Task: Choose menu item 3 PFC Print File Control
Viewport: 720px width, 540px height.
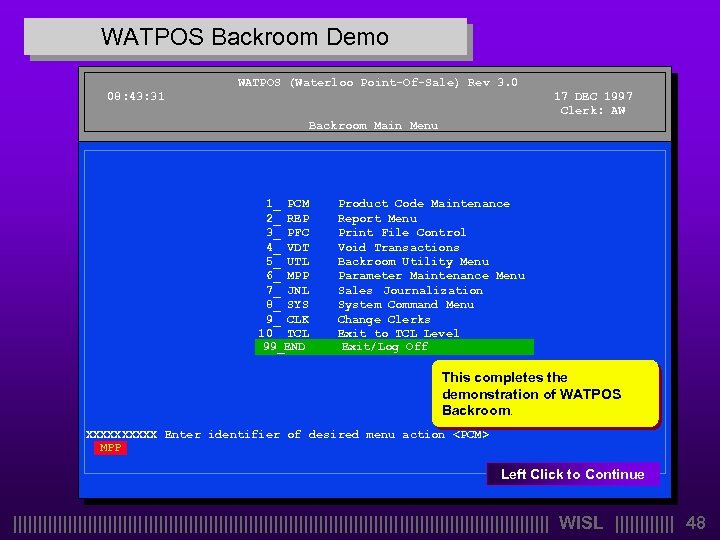Action: [x=366, y=233]
